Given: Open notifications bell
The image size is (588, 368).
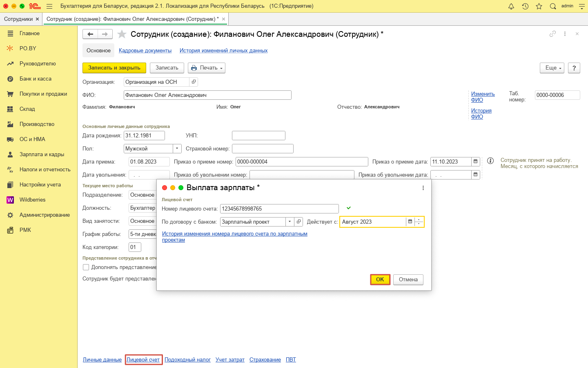Looking at the screenshot, I should point(511,6).
